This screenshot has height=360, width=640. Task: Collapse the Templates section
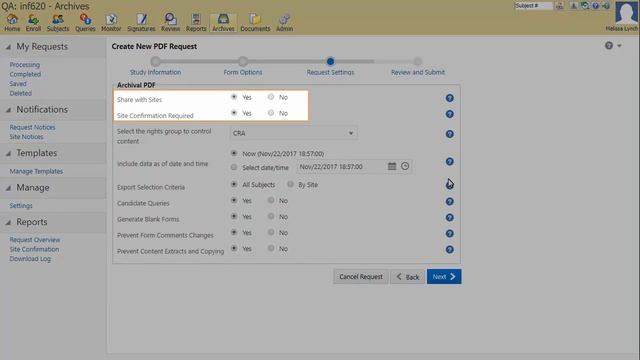tap(8, 153)
